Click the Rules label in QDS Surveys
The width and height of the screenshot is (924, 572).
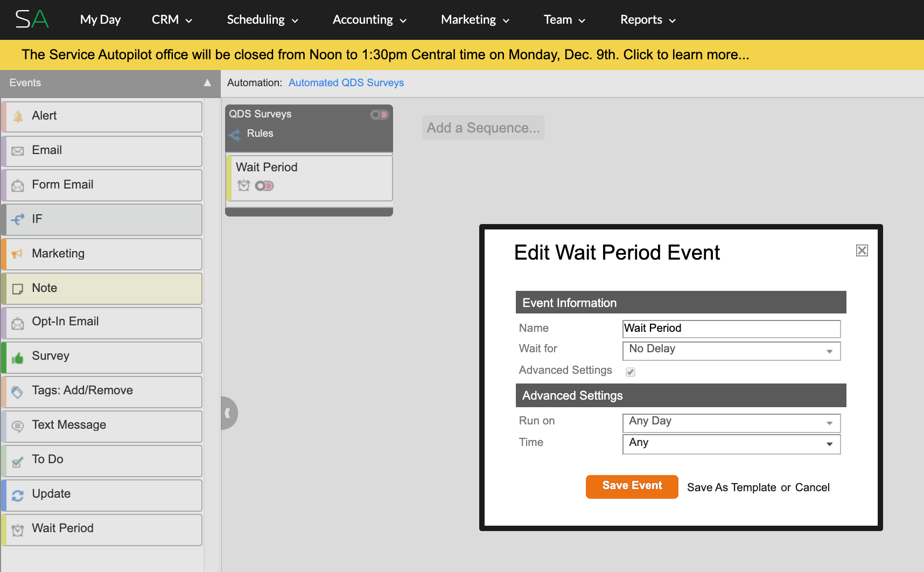[260, 134]
